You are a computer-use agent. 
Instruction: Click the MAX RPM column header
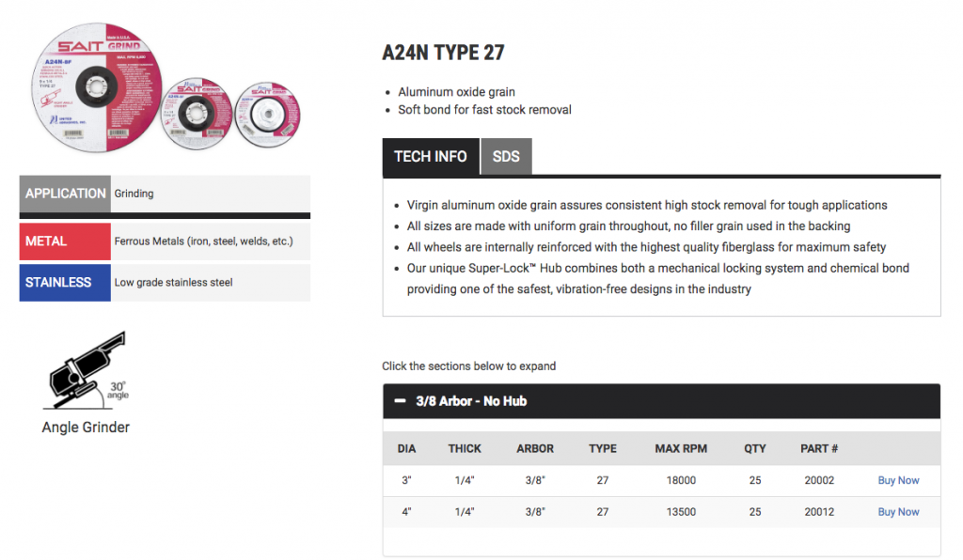tap(681, 448)
